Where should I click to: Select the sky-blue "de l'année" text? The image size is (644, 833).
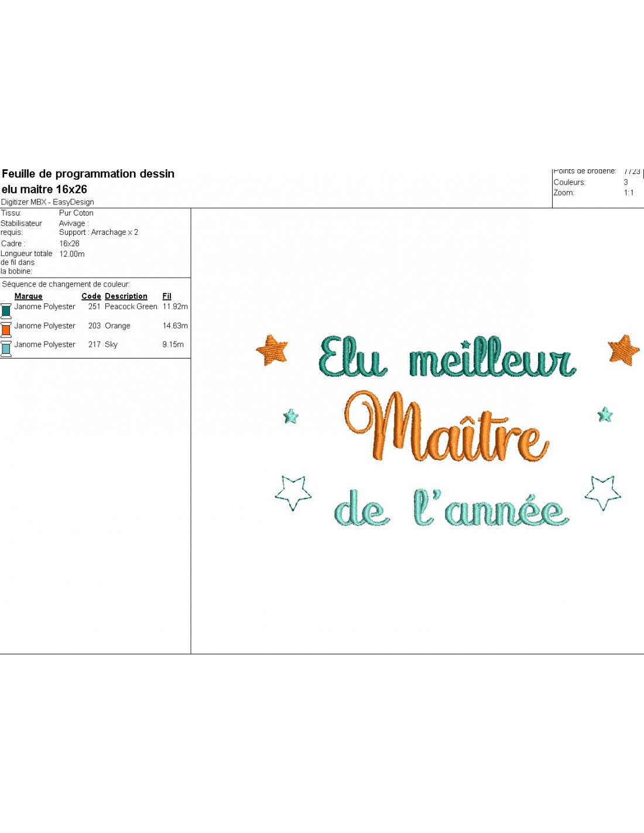(x=451, y=510)
